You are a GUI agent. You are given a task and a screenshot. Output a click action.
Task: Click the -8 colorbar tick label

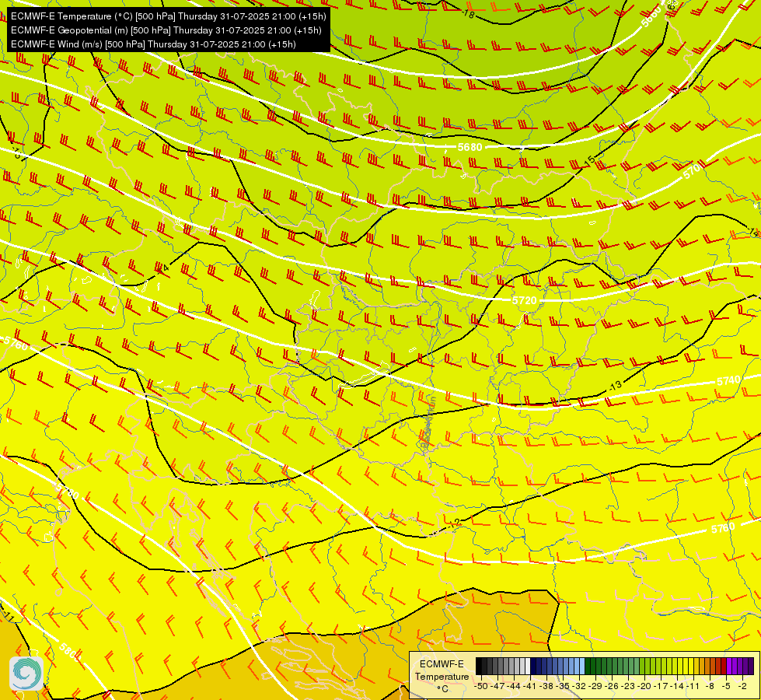pos(710,686)
